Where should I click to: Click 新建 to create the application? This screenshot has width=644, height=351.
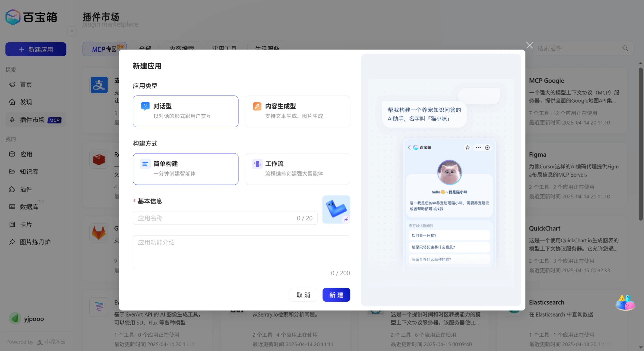336,294
